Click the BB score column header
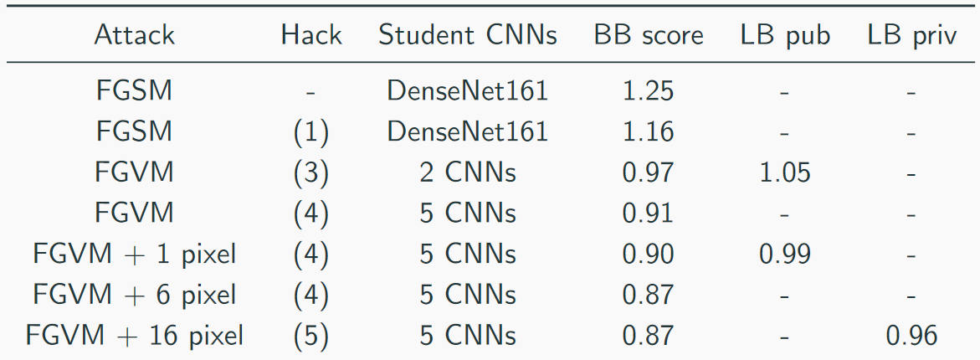Screen dimensions: 980x360 point(649,35)
